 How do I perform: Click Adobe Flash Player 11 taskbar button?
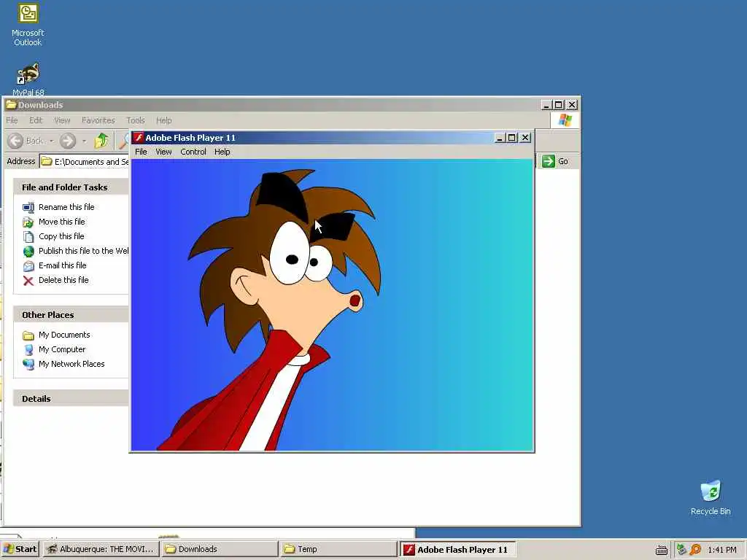tap(457, 549)
